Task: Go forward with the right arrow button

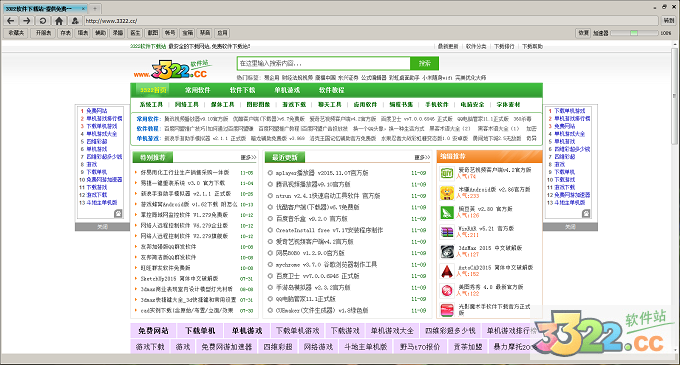Action: (27, 20)
